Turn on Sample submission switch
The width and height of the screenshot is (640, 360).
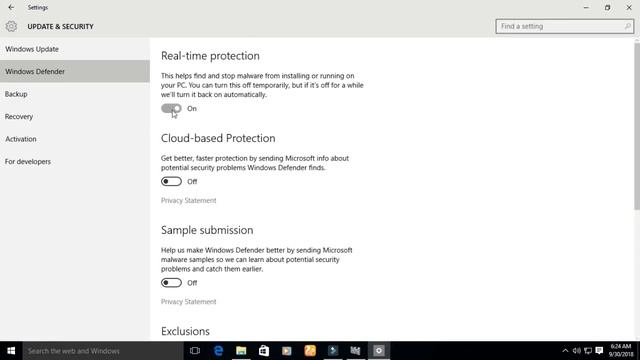(x=171, y=283)
